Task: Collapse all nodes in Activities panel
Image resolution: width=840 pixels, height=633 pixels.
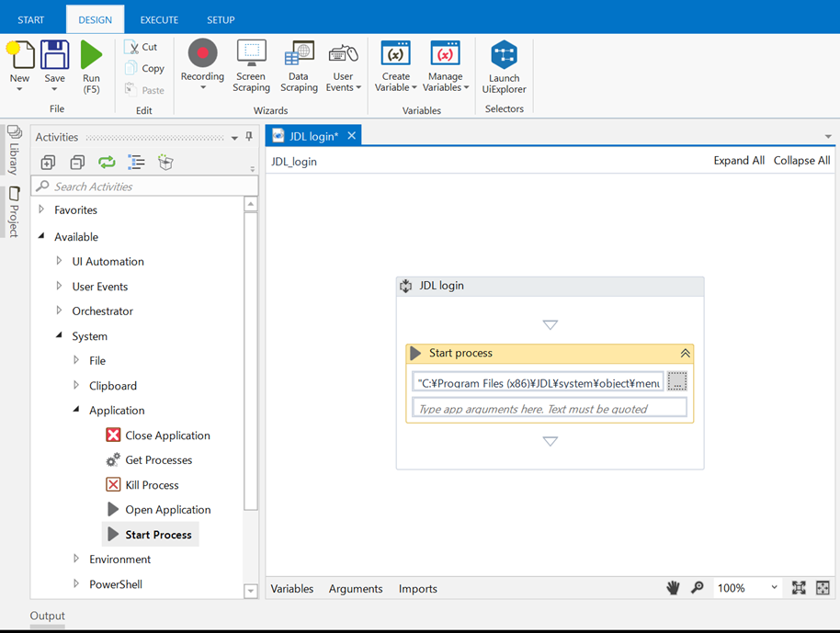Action: click(x=78, y=163)
